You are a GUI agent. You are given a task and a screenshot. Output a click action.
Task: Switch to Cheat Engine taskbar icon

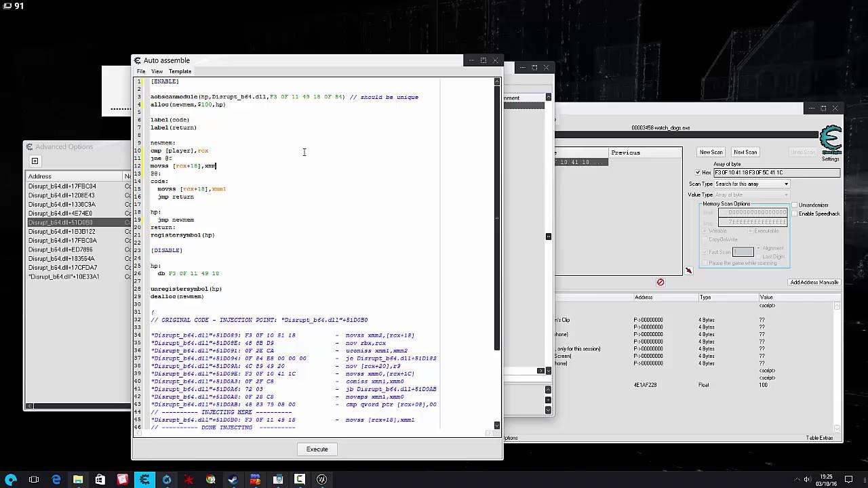click(144, 480)
